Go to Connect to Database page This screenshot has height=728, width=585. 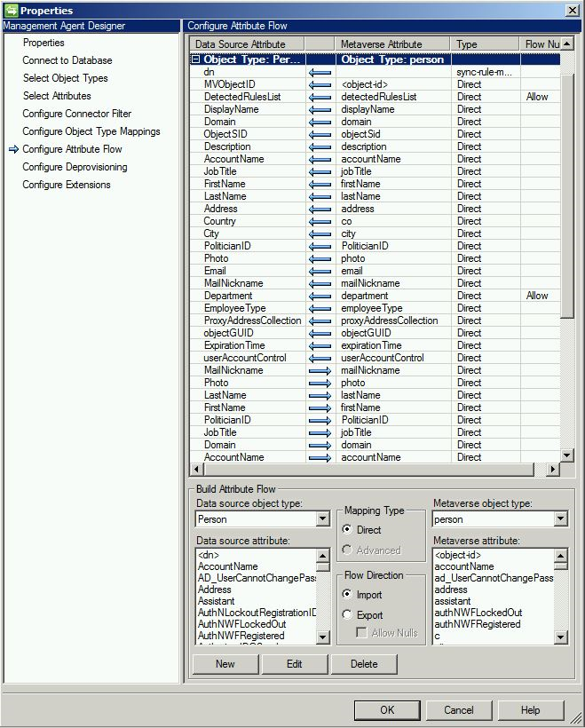click(x=67, y=60)
